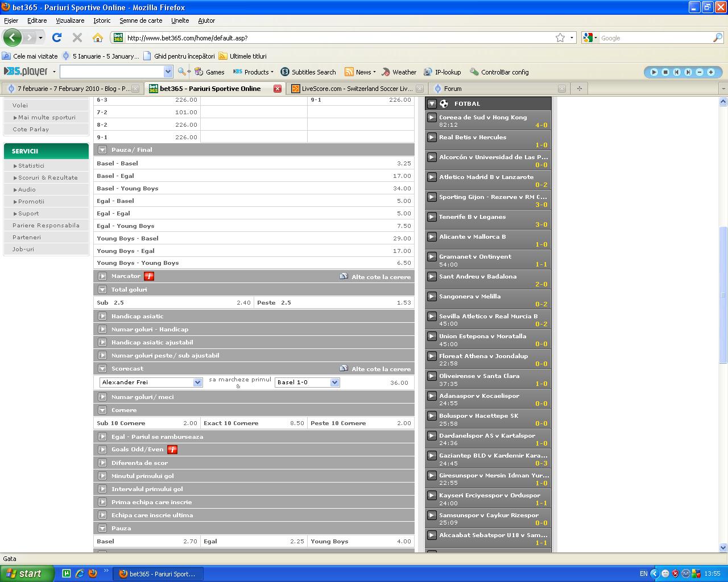Select Peste 2.5 goals at 1.53
Screen dimensions: 728x582
pos(334,302)
